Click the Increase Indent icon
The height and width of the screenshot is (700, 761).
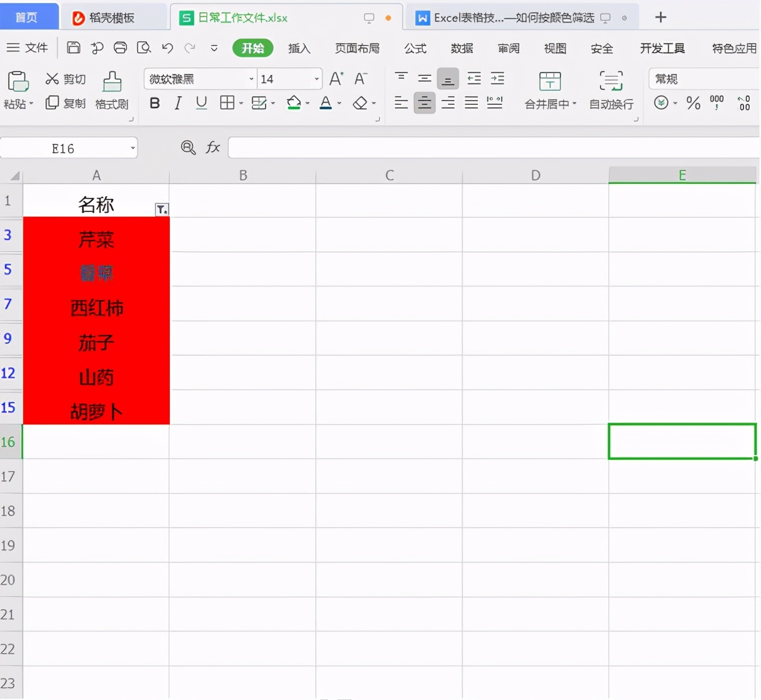coord(497,79)
